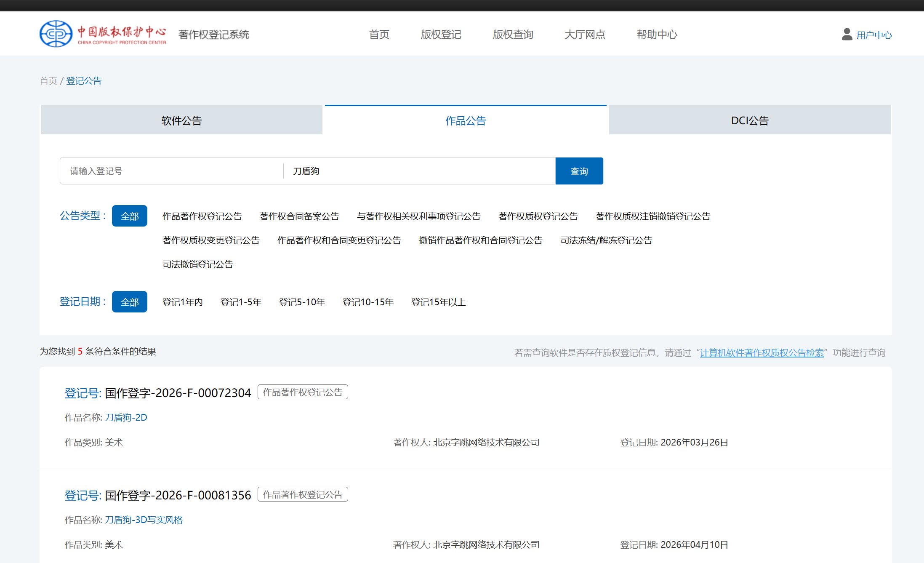924x563 pixels.
Task: Filter by 司法撤销登记公告
Action: pyautogui.click(x=198, y=264)
